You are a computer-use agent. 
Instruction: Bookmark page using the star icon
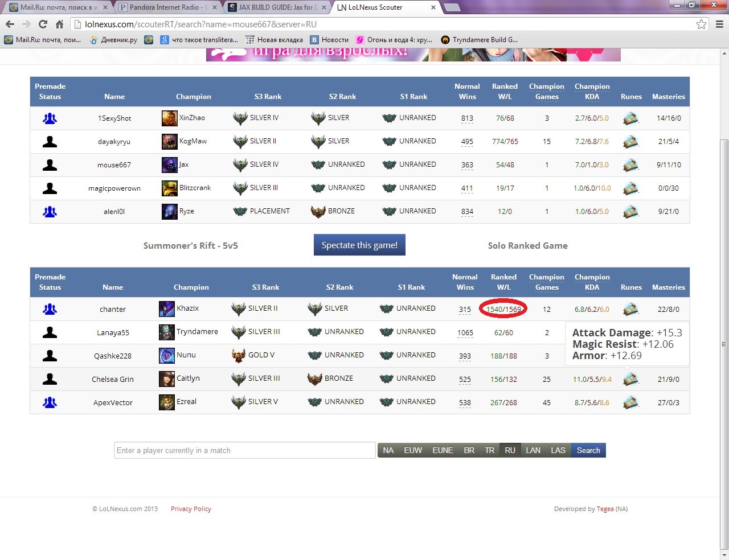(701, 24)
